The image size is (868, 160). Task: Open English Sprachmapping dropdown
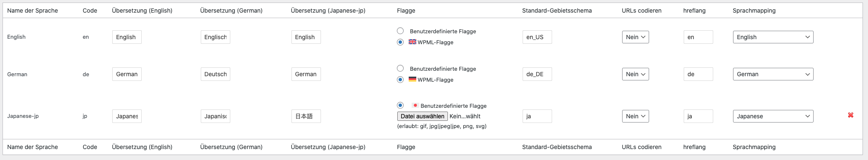coord(773,37)
